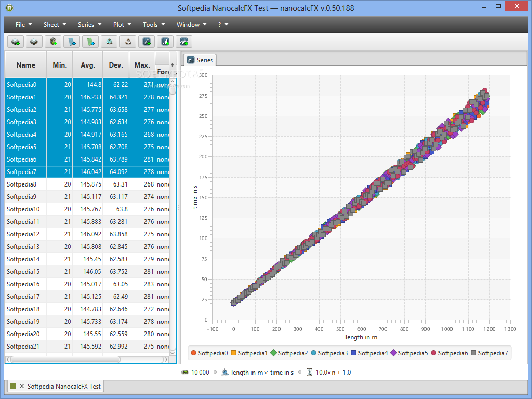This screenshot has height=399, width=532.
Task: Open the Sheet menu
Action: point(55,25)
